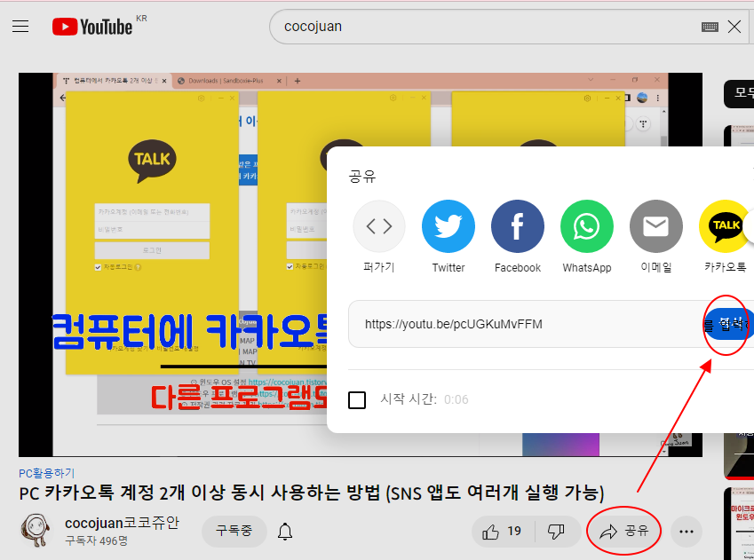This screenshot has height=560, width=754.
Task: Open the notification bell settings
Action: click(x=285, y=532)
